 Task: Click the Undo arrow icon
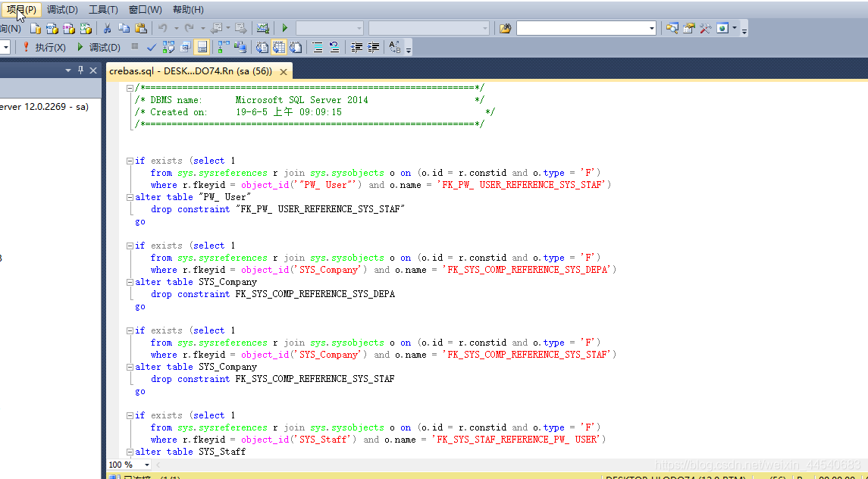tap(163, 28)
